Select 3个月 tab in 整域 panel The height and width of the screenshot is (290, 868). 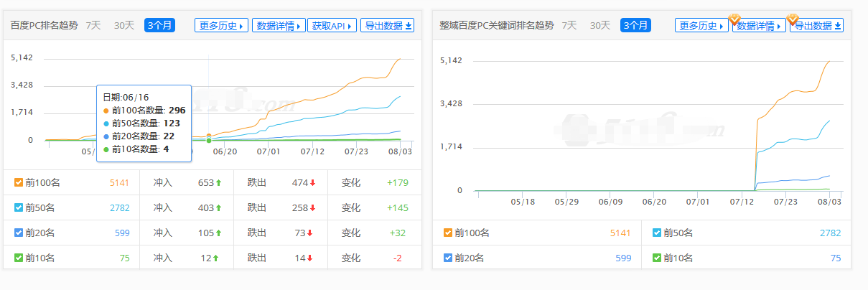(635, 25)
